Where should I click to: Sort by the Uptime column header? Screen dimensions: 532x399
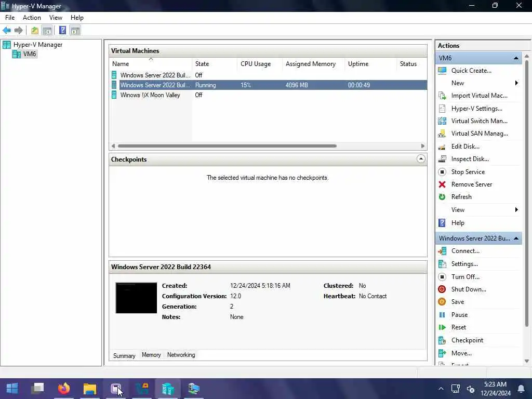pos(370,64)
